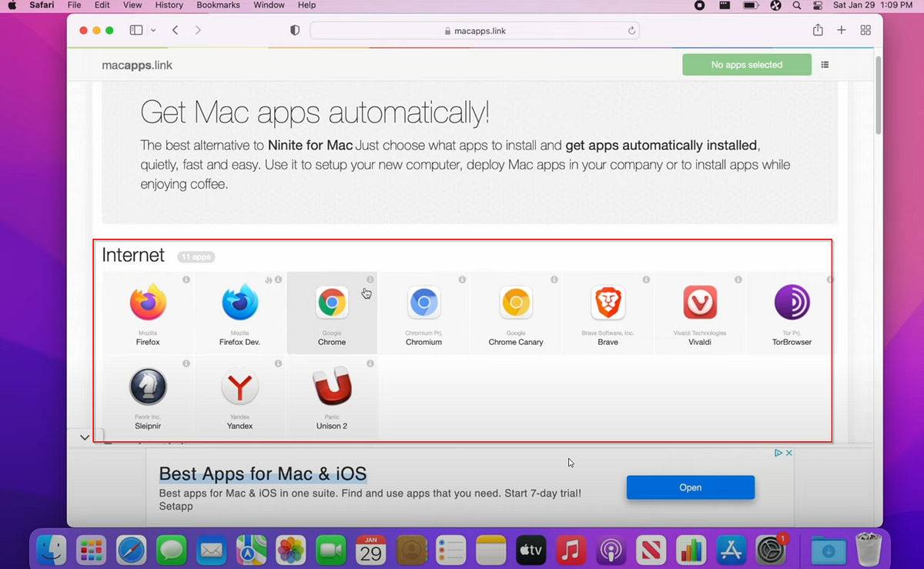This screenshot has width=924, height=569.
Task: Open the History menu
Action: point(169,5)
